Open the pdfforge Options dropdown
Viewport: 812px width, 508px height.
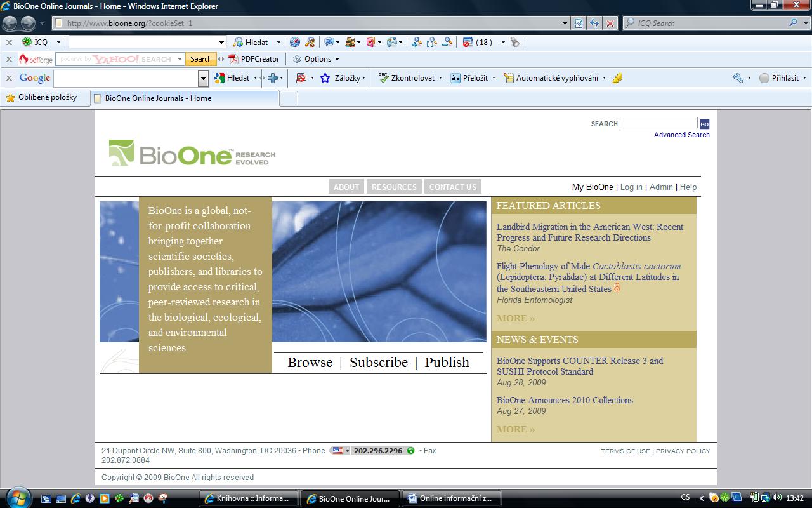[316, 59]
